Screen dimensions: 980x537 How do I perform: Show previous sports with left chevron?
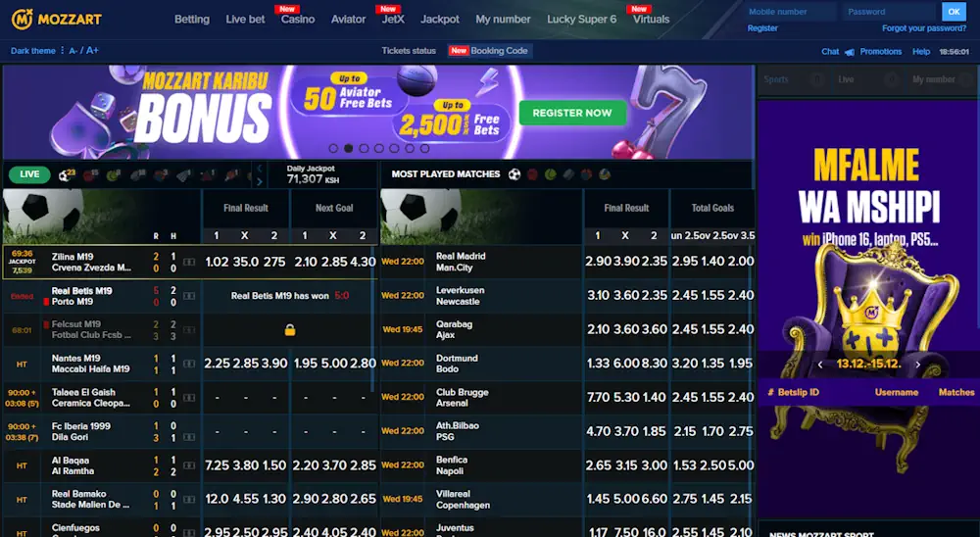260,169
